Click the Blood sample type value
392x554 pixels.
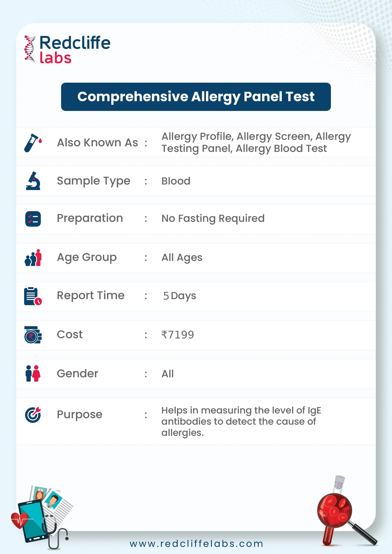176,181
